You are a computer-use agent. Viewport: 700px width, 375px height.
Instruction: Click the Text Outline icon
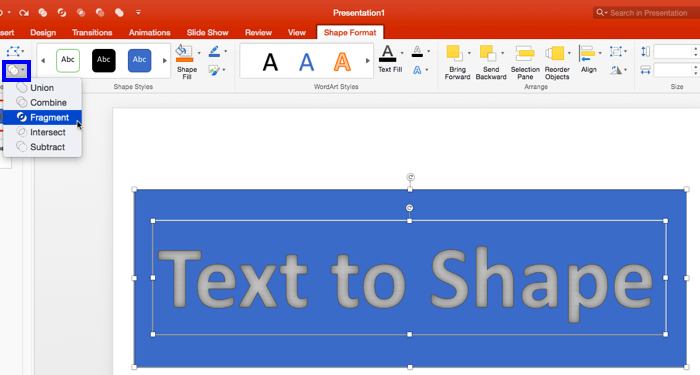(417, 51)
